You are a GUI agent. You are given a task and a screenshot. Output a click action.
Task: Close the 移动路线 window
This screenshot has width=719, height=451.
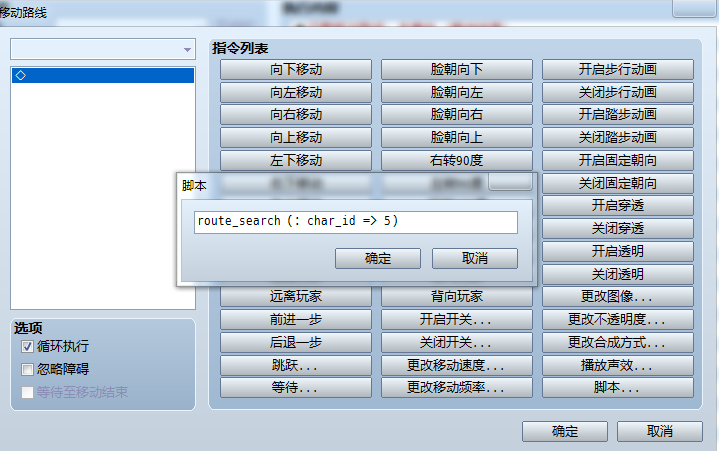click(694, 8)
